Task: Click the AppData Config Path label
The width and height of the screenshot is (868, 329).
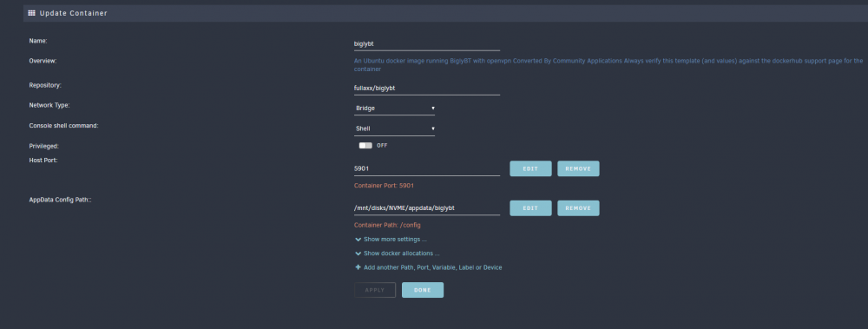Action: [60, 200]
